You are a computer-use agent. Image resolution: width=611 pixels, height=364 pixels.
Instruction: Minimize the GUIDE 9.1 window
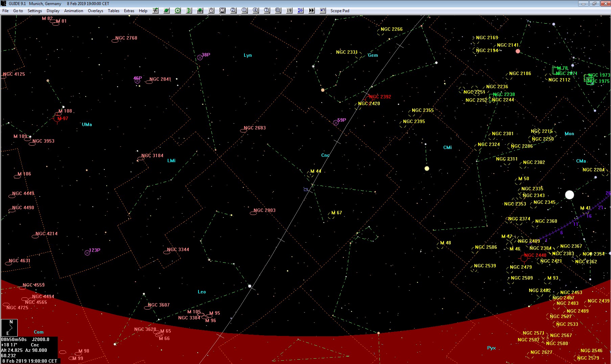[x=583, y=3]
